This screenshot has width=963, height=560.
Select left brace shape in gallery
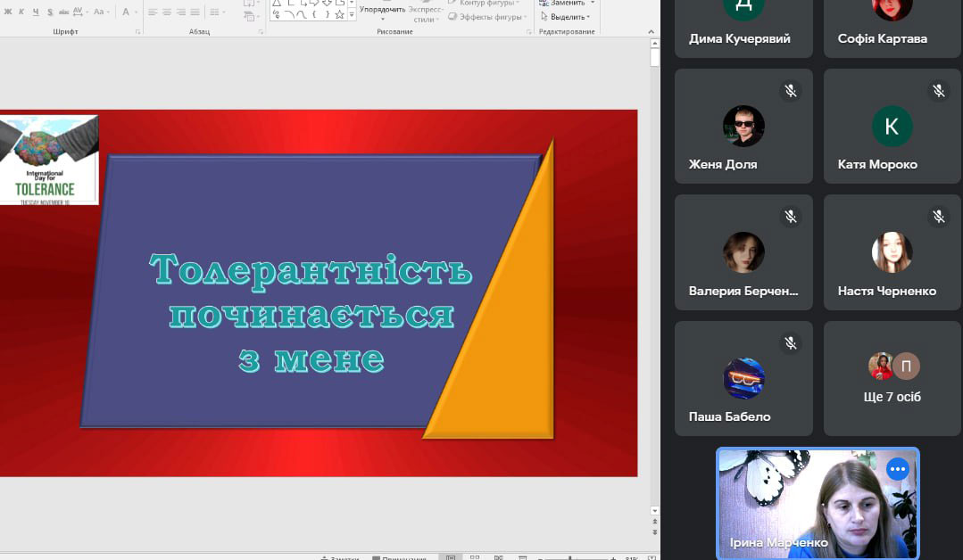pyautogui.click(x=314, y=14)
